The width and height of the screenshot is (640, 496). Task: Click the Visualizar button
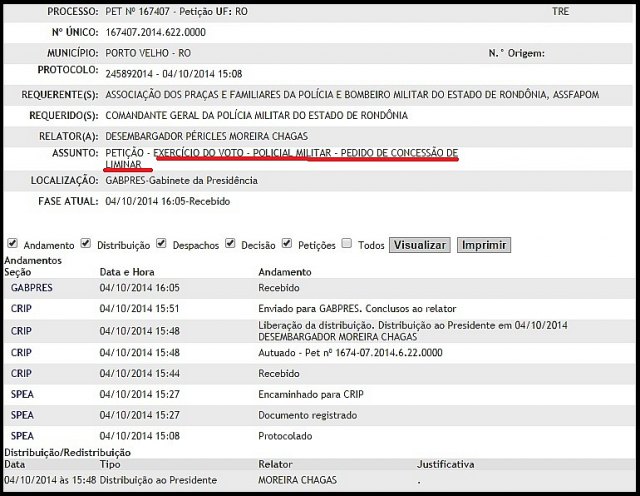point(419,245)
